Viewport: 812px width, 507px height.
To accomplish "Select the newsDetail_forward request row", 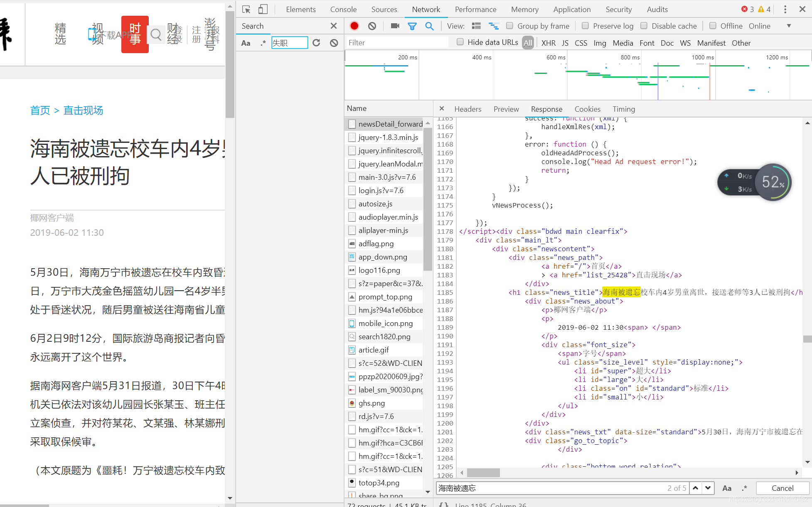I will 384,124.
